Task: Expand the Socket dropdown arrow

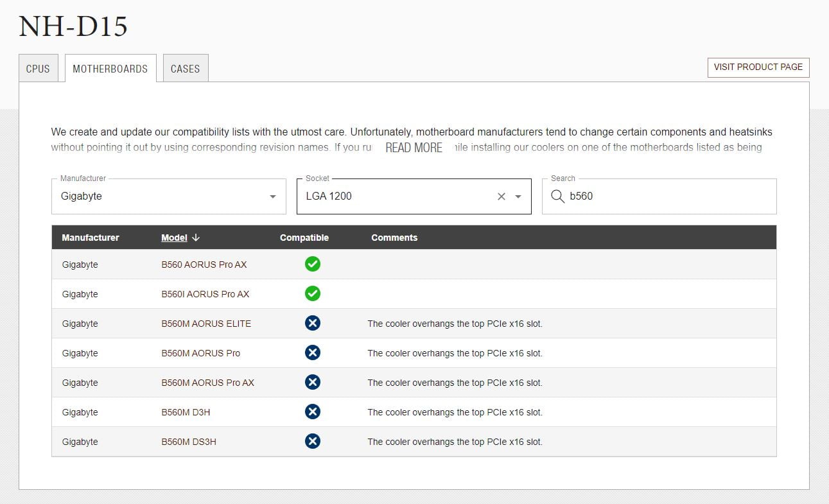Action: (x=518, y=196)
